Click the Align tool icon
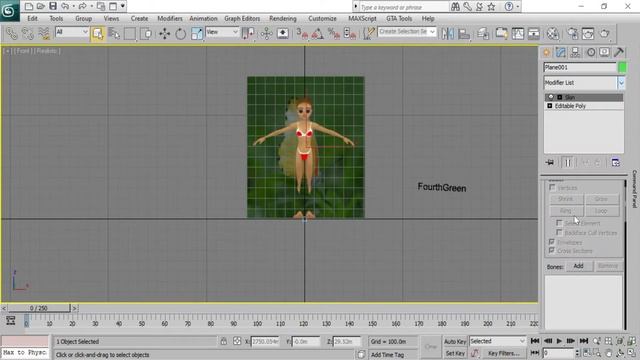The width and height of the screenshot is (640, 360). [x=464, y=33]
